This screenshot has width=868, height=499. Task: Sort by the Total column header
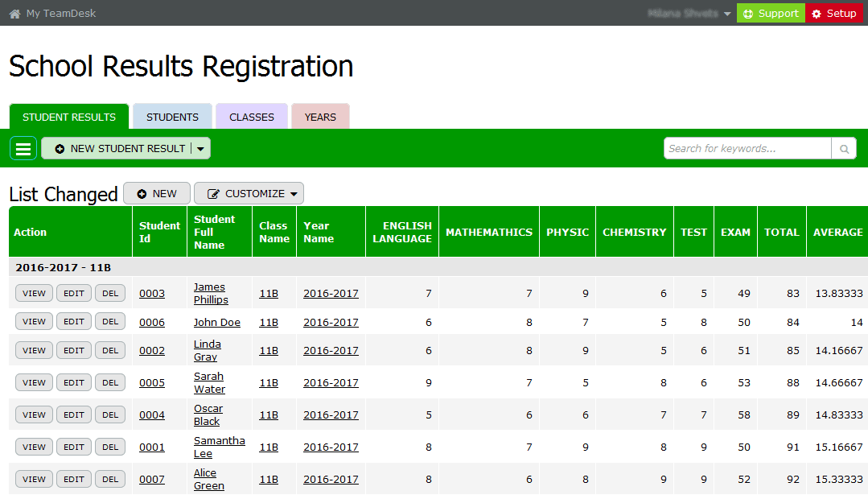tap(781, 233)
